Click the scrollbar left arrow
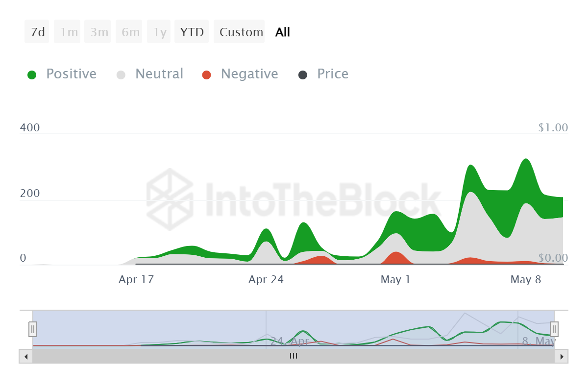 click(25, 356)
